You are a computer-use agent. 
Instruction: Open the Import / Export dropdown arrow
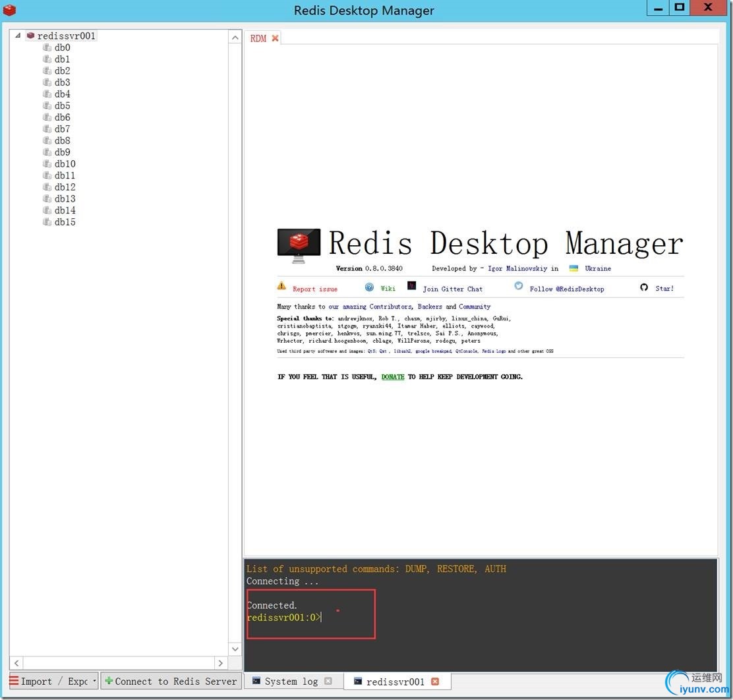pyautogui.click(x=94, y=682)
